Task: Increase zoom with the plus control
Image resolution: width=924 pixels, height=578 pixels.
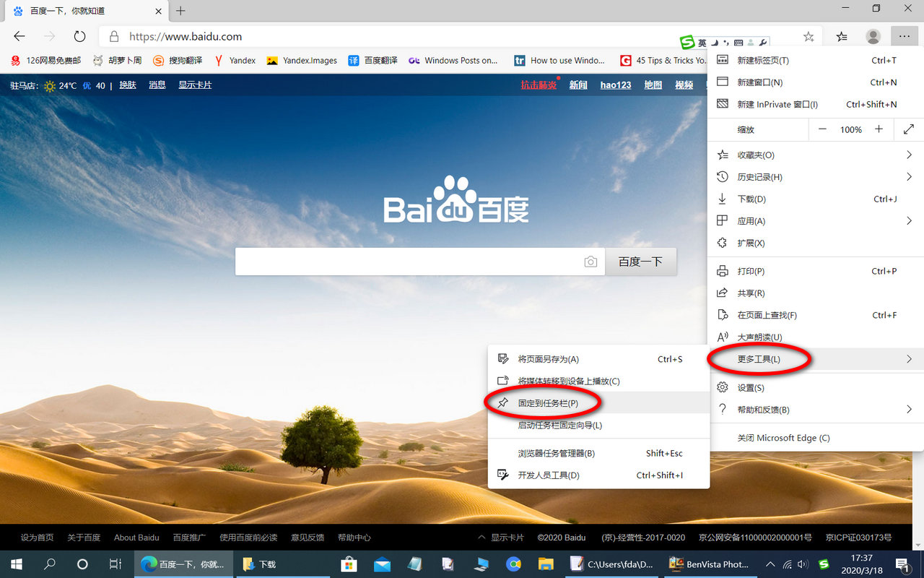Action: pos(879,129)
